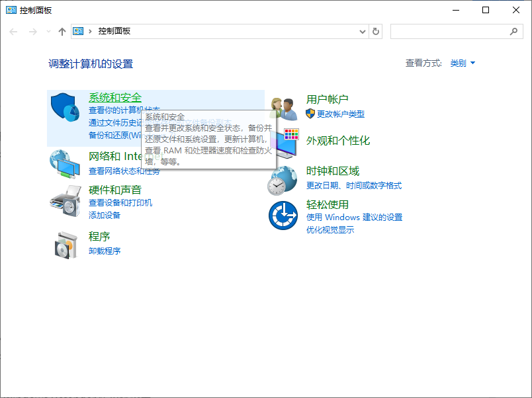Viewport: 532px width, 398px height.
Task: Open the 类别 view mode dropdown
Action: (x=461, y=63)
